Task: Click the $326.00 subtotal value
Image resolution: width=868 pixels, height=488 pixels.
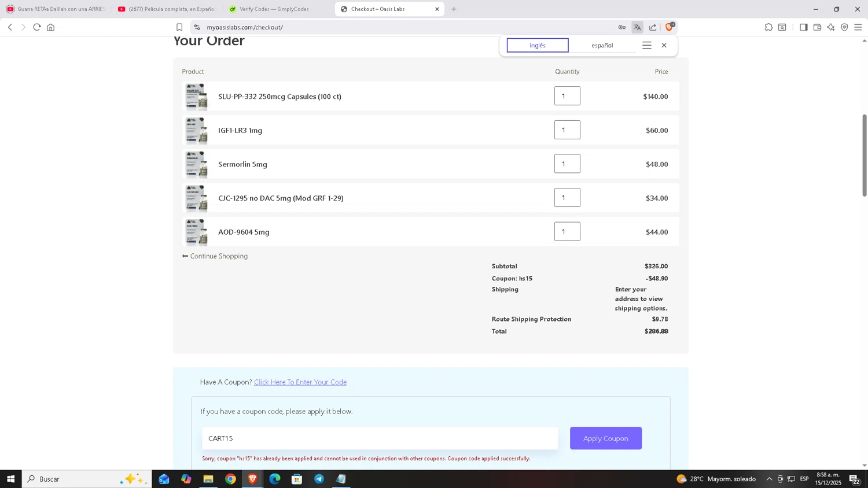Action: coord(656,267)
